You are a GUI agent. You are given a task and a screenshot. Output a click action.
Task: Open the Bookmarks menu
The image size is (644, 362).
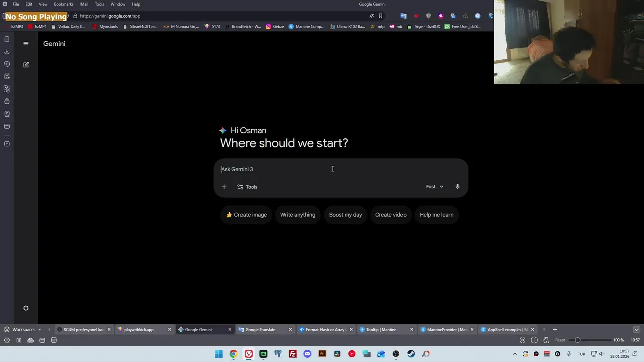[x=64, y=4]
